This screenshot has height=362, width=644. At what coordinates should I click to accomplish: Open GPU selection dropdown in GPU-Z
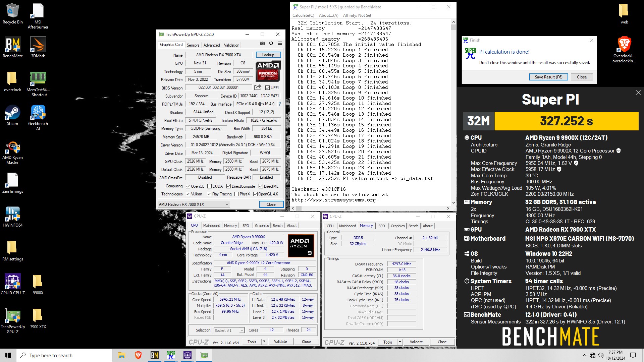point(194,204)
